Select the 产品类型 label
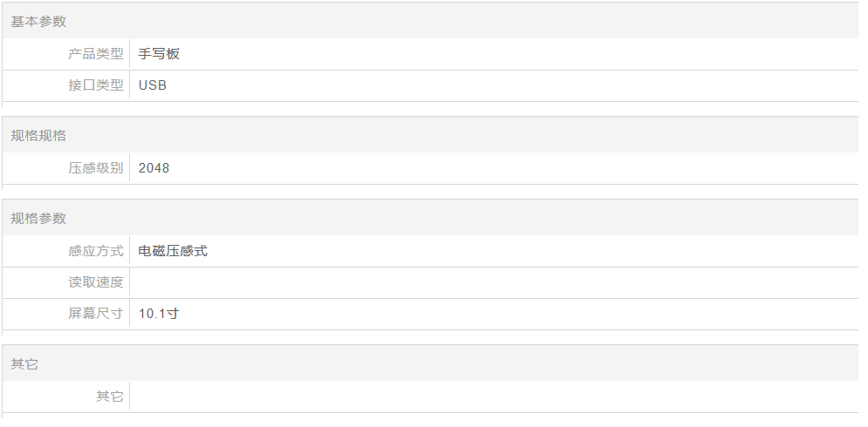The image size is (868, 427). click(96, 54)
